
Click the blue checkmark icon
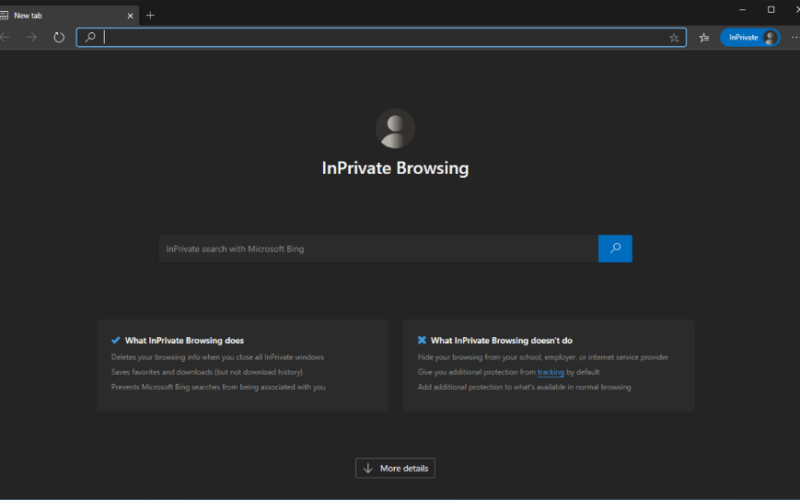tap(116, 340)
